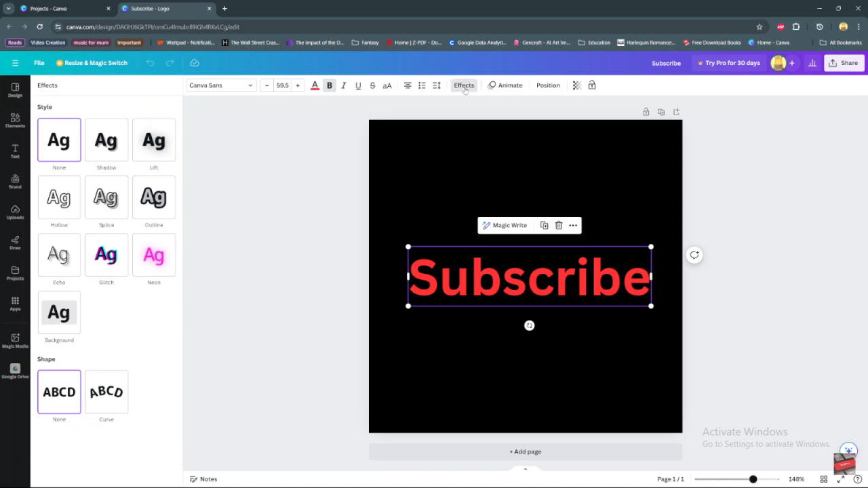Open the hamburger main menu
Viewport: 868px width, 488px height.
pyautogui.click(x=15, y=63)
